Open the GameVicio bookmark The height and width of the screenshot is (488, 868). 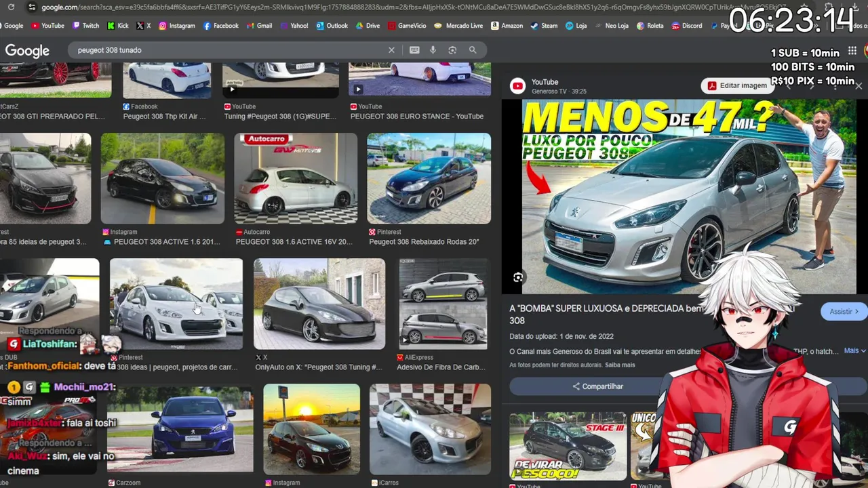click(x=407, y=26)
